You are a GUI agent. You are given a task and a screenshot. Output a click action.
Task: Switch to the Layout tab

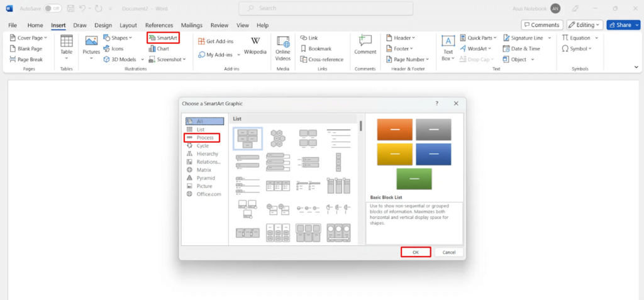pos(128,25)
